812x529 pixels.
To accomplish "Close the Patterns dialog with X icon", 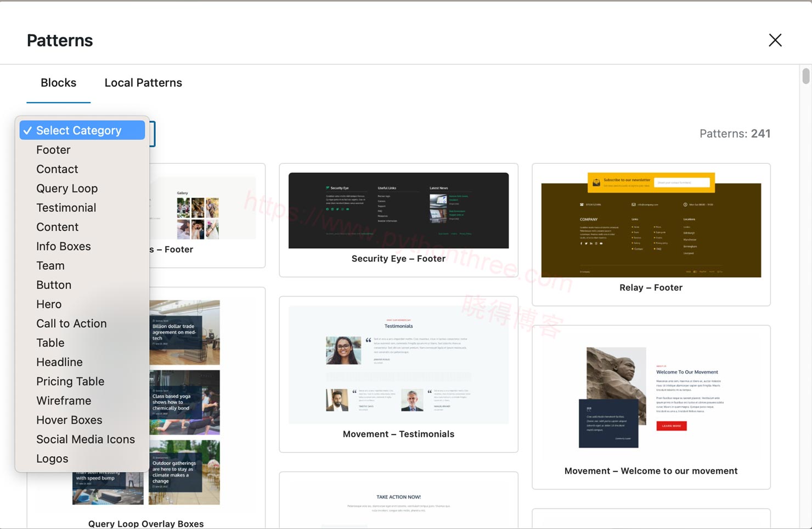I will (x=775, y=40).
